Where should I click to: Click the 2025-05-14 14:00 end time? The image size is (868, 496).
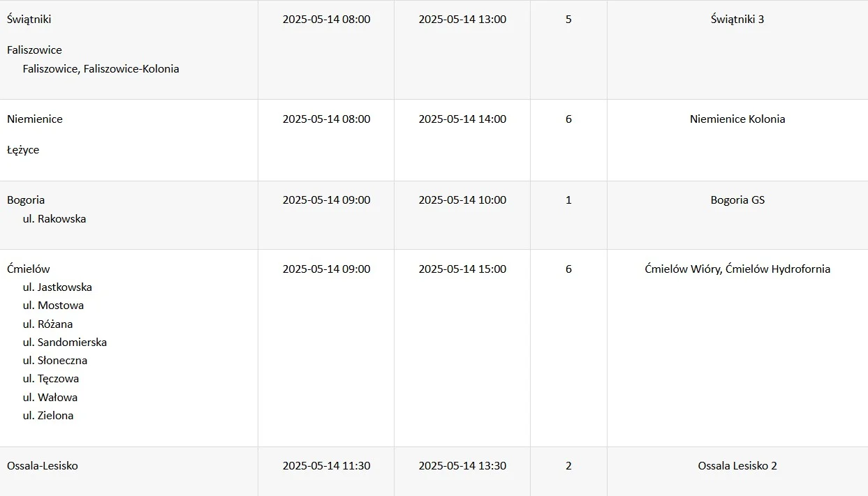pos(462,119)
